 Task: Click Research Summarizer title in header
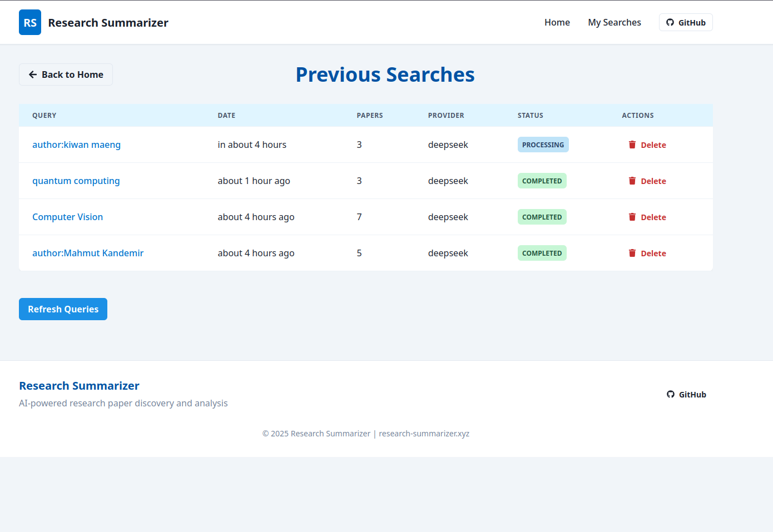(x=108, y=23)
